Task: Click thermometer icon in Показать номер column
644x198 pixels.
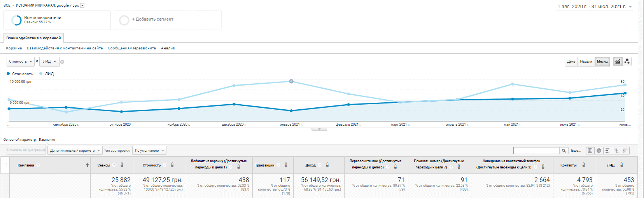Action: coord(459,167)
